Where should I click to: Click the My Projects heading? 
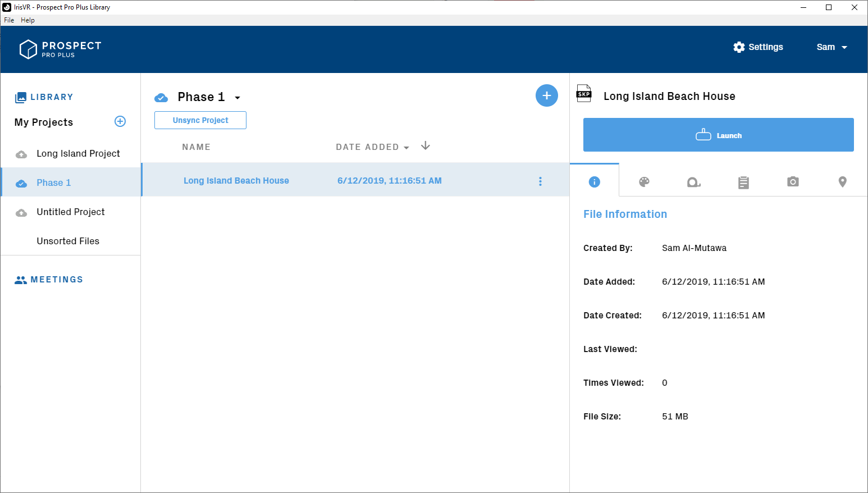point(44,122)
